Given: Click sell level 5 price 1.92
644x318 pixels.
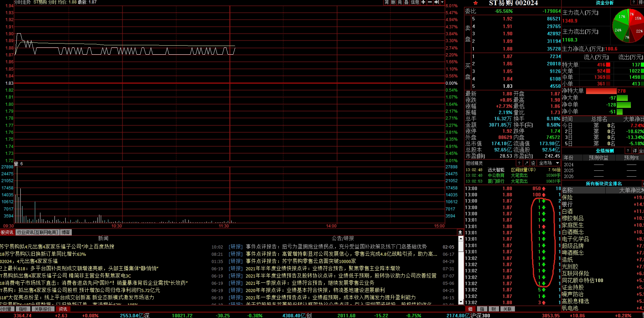Looking at the screenshot, I should coord(507,19).
